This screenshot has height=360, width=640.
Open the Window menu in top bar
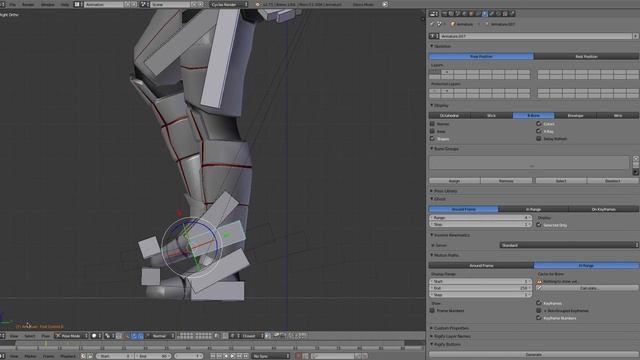pos(48,4)
